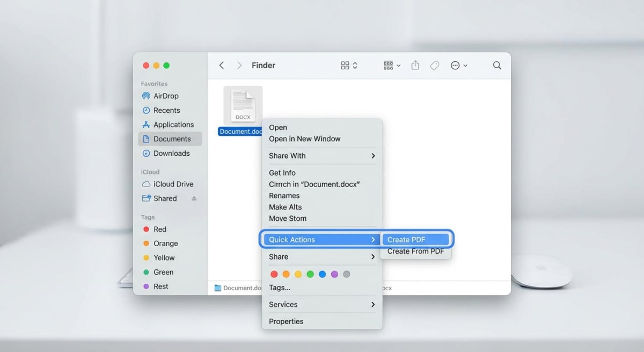Select Get Info from the context menu
644x352 pixels.
coord(282,173)
